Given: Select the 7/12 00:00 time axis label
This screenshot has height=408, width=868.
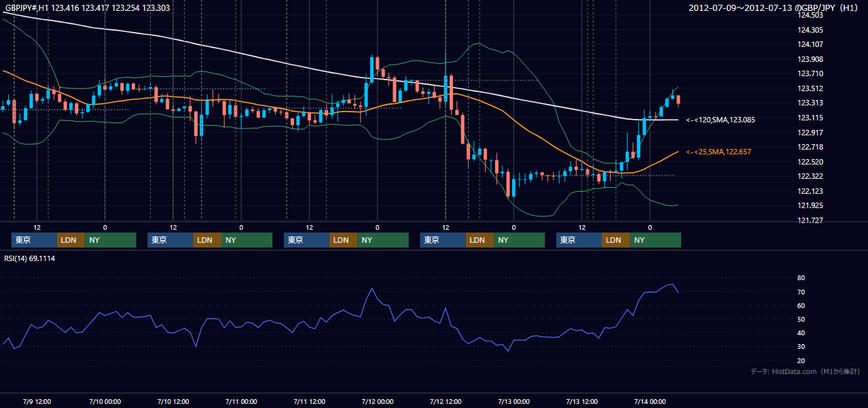Looking at the screenshot, I should [x=377, y=401].
